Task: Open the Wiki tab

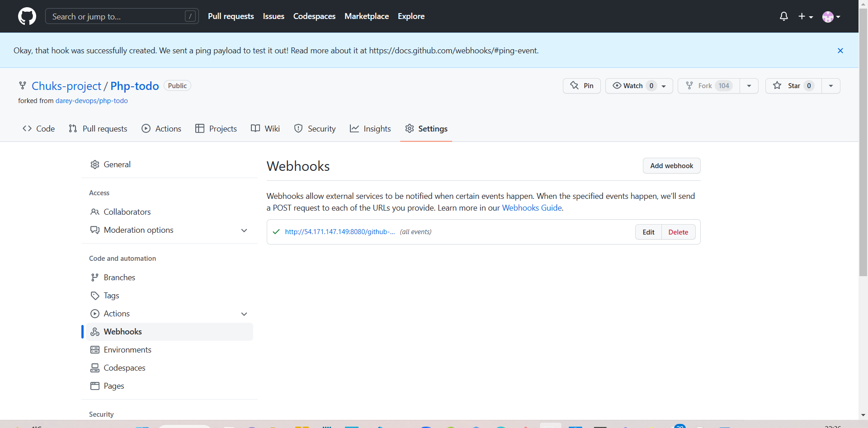Action: coord(265,129)
